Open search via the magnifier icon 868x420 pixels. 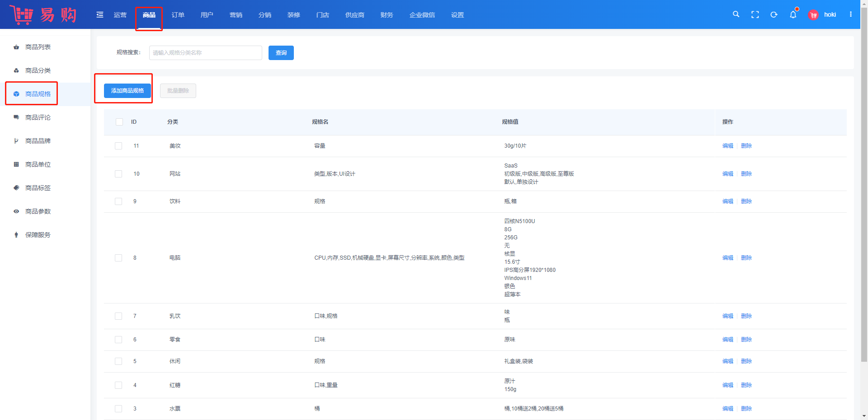pos(736,14)
